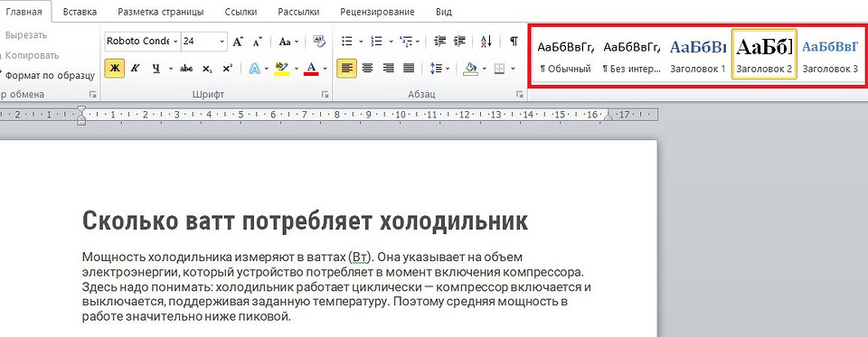Align text right
The height and width of the screenshot is (337, 868).
(388, 69)
